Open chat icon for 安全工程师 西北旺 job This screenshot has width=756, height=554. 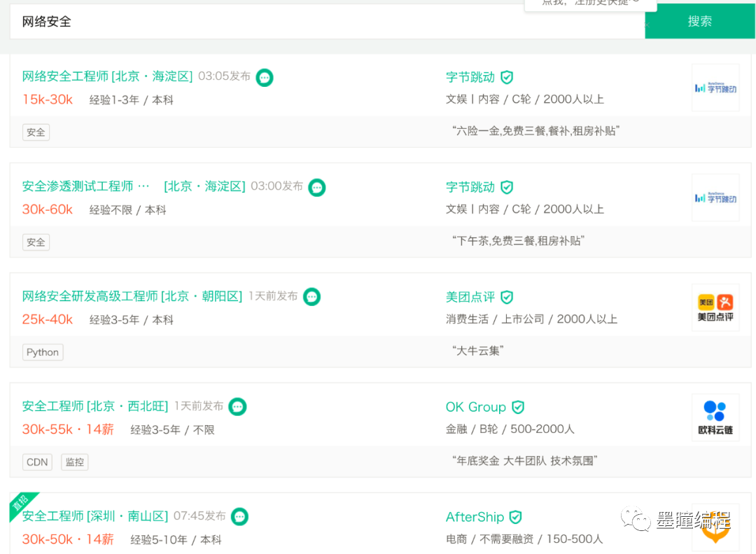(x=237, y=407)
